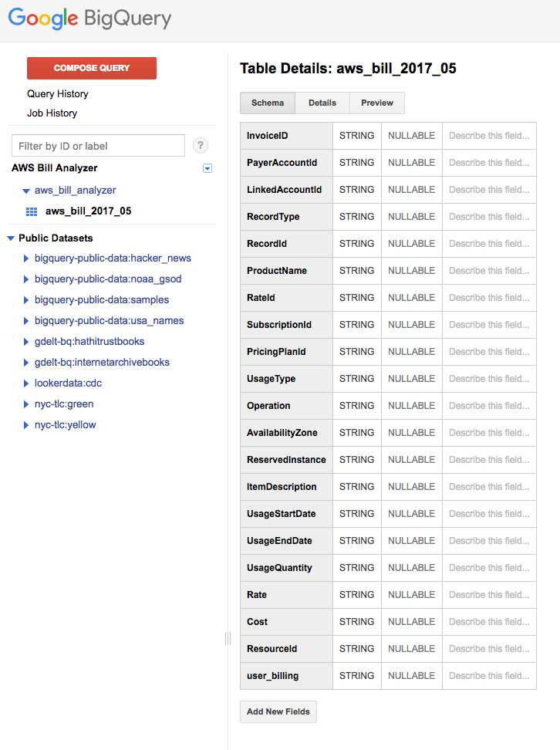Expand the lookerdata:cdc dataset arrow
The height and width of the screenshot is (750, 560).
[26, 383]
